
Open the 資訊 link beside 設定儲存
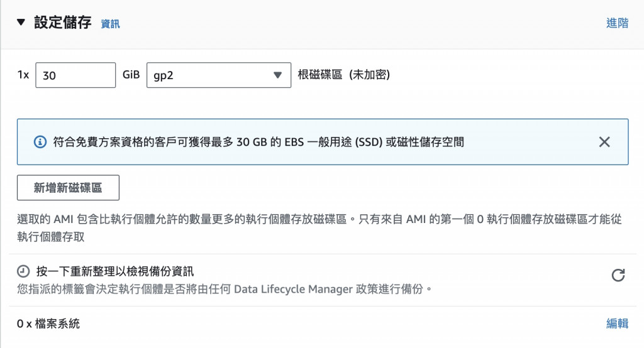tap(110, 24)
